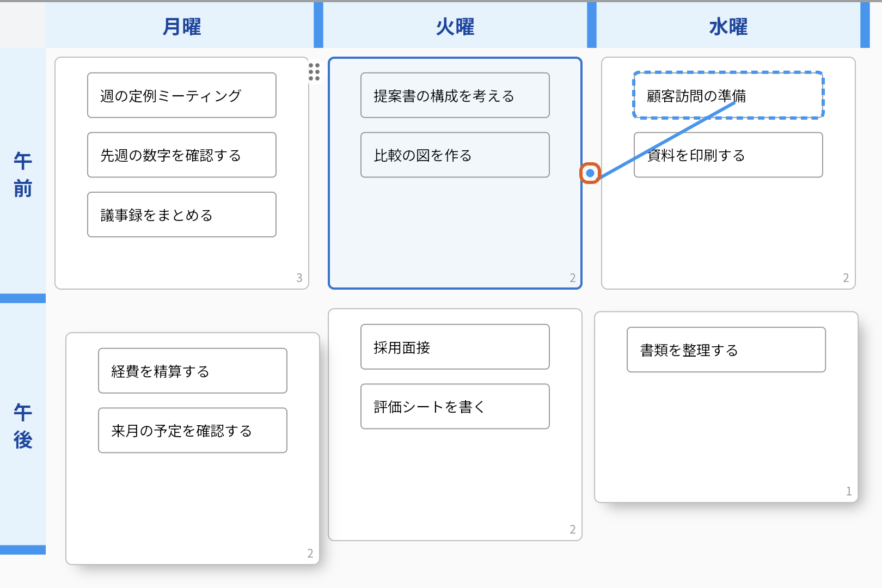
Task: Select the 週の定例ミーティング task
Action: (x=182, y=95)
